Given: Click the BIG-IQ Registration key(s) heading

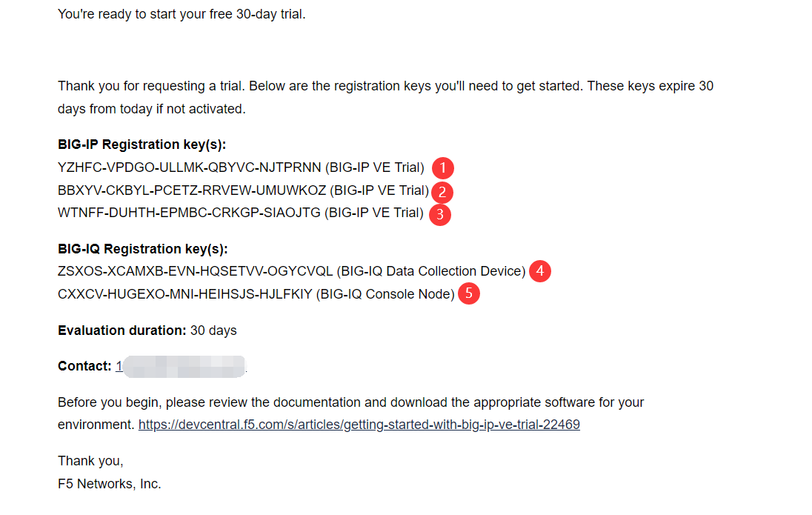Looking at the screenshot, I should pyautogui.click(x=142, y=248).
